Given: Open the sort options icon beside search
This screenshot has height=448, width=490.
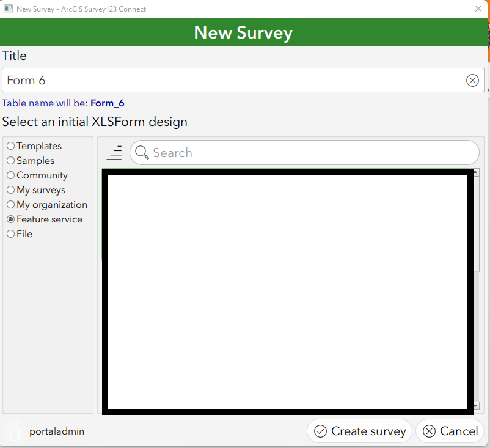Looking at the screenshot, I should pyautogui.click(x=114, y=153).
